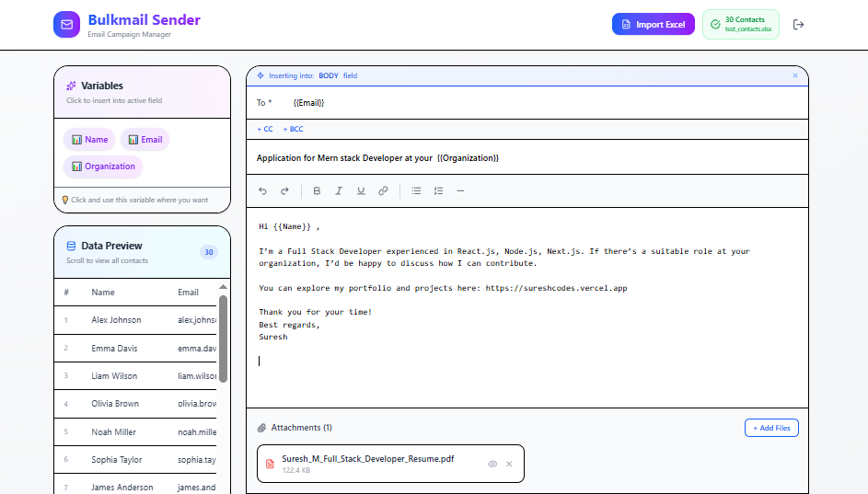
Task: Click the alex.johns email cell
Action: pos(196,320)
